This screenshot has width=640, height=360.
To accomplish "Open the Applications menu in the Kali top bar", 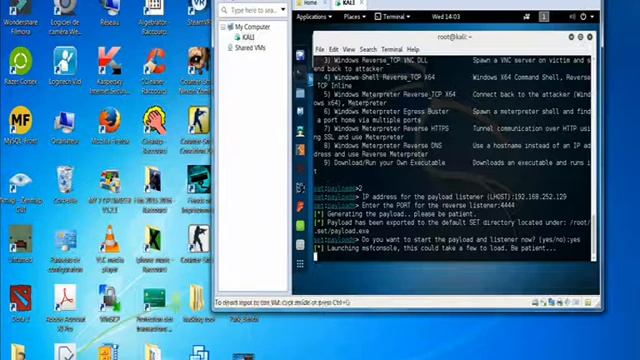I will [314, 17].
